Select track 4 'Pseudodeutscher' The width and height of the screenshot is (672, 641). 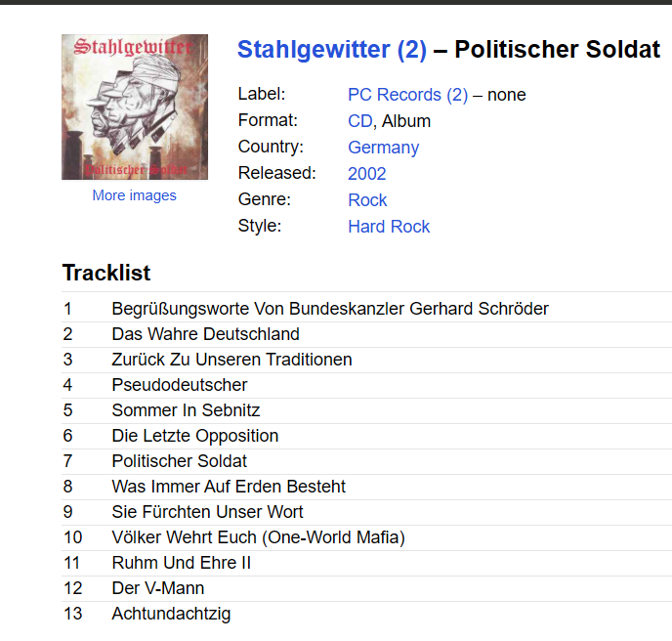tap(180, 385)
